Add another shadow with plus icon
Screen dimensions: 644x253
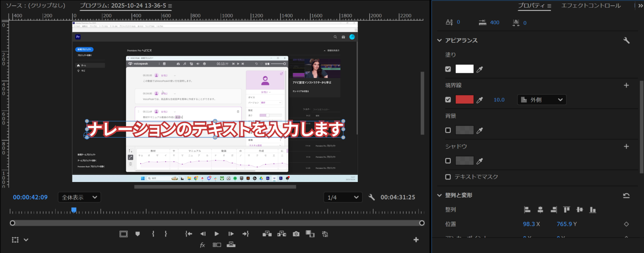626,146
